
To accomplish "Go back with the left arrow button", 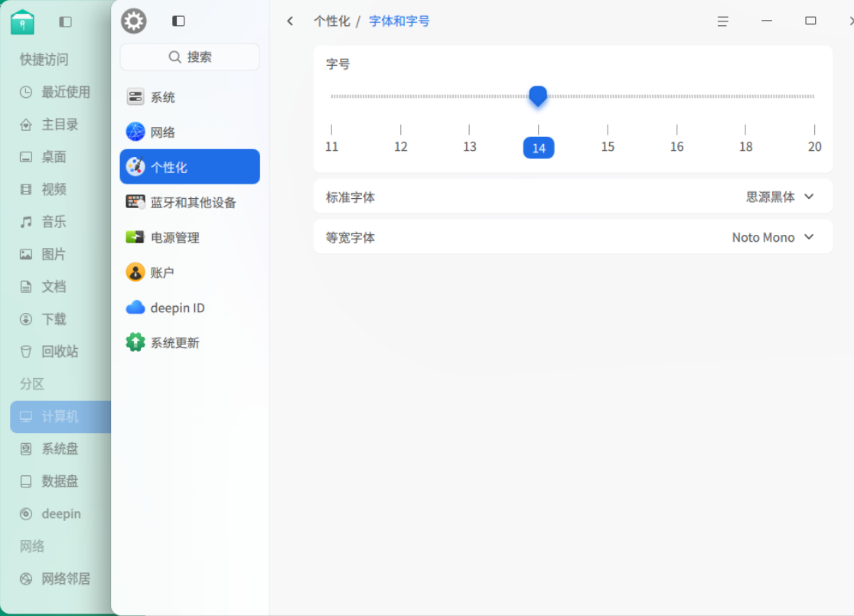I will (x=290, y=21).
